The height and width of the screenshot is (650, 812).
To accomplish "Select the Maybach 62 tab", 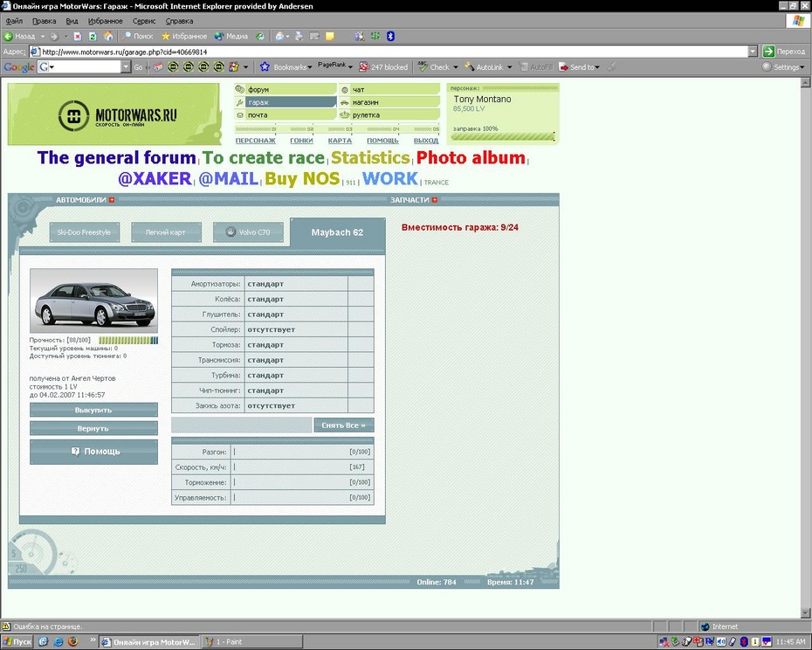I will tap(338, 232).
